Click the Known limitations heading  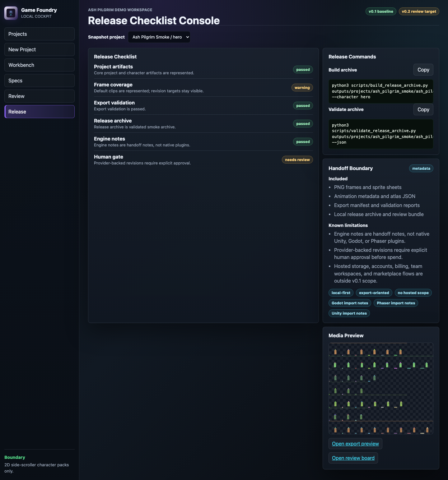[x=348, y=225]
